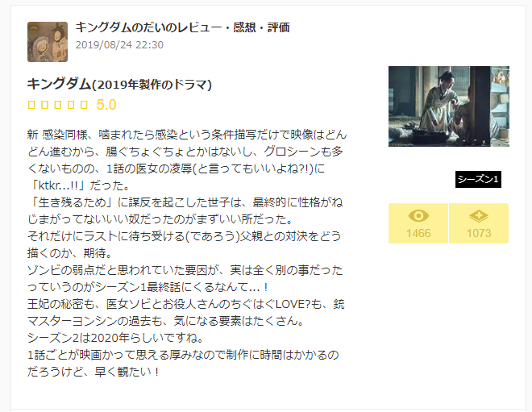Click the review body text paragraph
The width and height of the screenshot is (532, 412).
[187, 253]
